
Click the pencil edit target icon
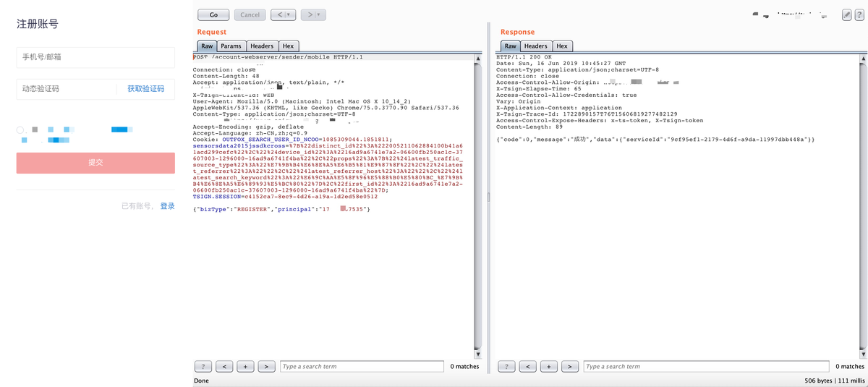point(847,14)
